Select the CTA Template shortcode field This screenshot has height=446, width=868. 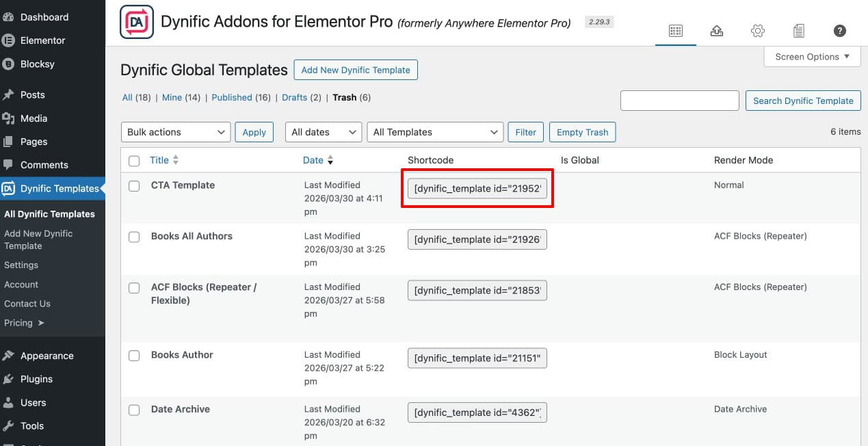click(477, 189)
